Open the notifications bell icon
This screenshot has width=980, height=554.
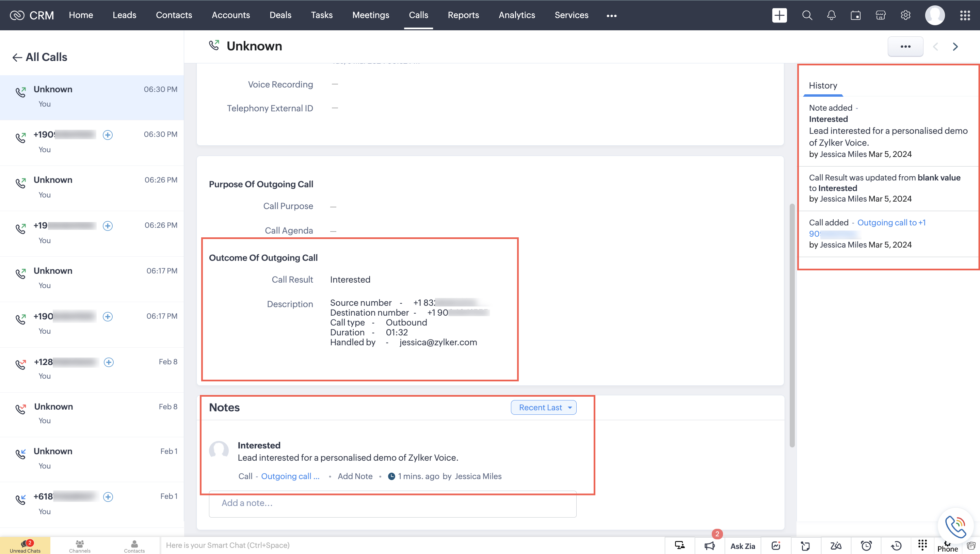831,15
